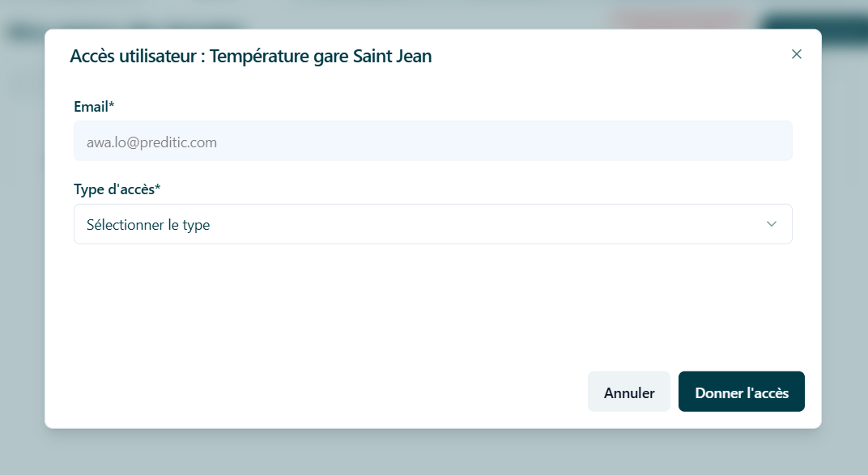Confirm with the Donner l'accès button
This screenshot has width=868, height=475.
click(x=741, y=392)
